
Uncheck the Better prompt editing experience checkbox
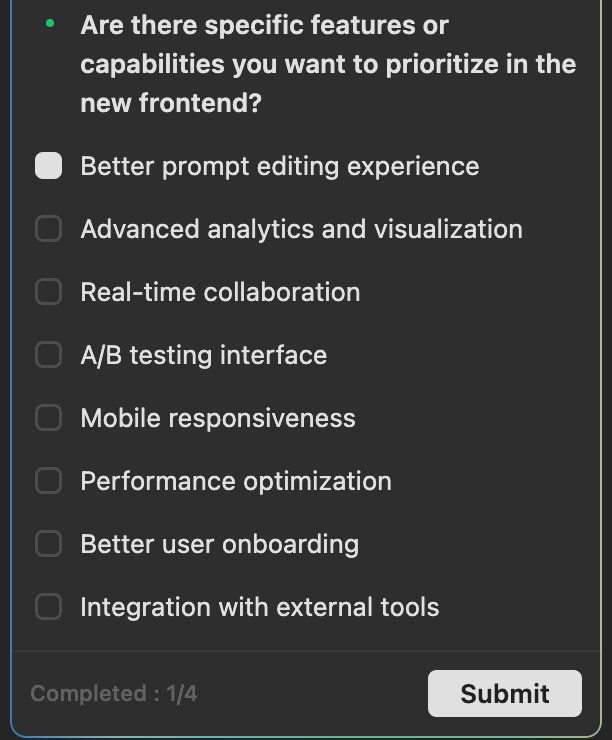click(48, 166)
